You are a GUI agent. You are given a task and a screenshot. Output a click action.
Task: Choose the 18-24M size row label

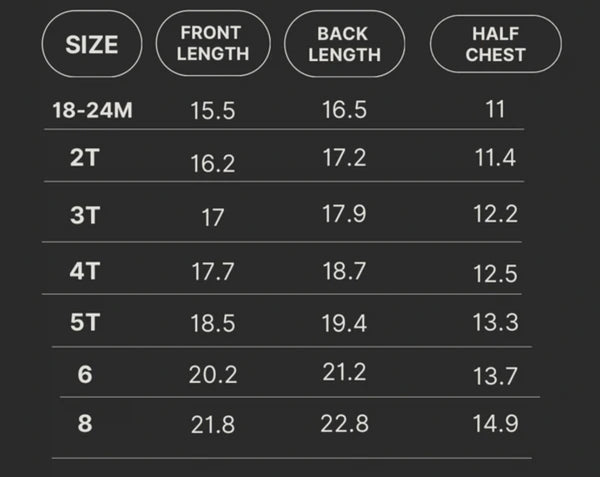pyautogui.click(x=92, y=110)
